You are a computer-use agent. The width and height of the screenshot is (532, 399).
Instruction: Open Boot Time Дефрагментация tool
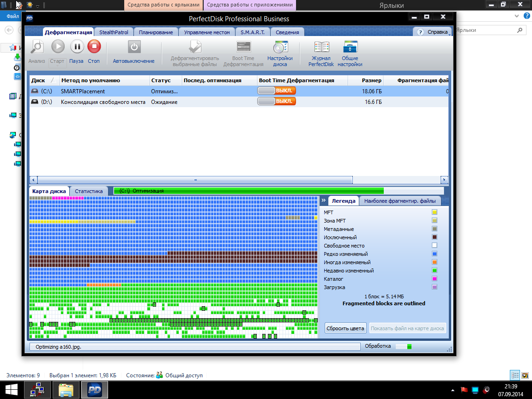coord(243,47)
